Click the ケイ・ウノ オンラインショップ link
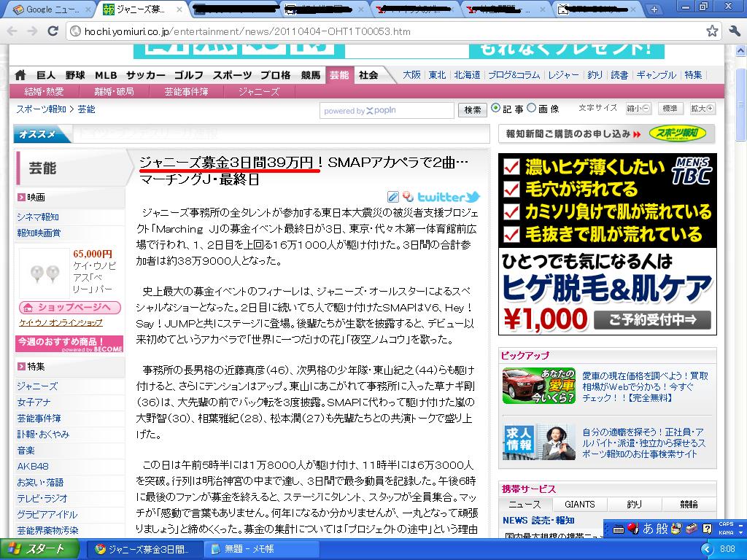Image resolution: width=747 pixels, height=560 pixels. point(61,323)
